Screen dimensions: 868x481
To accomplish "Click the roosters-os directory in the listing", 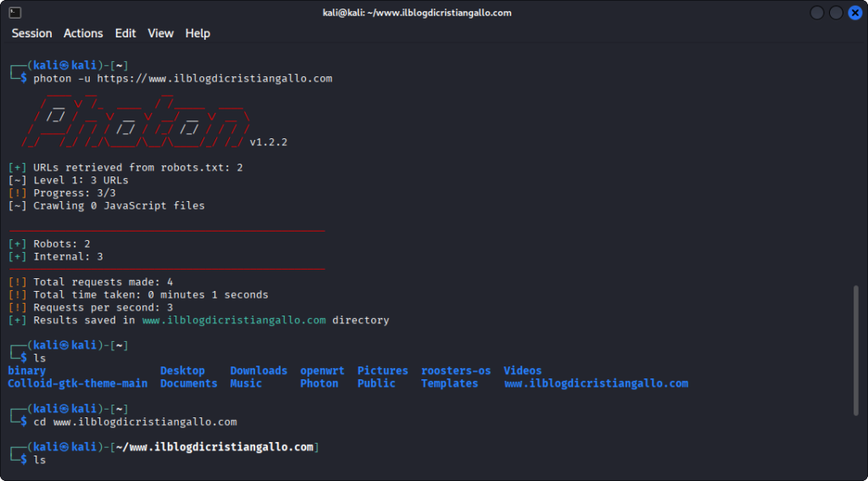I will click(455, 371).
